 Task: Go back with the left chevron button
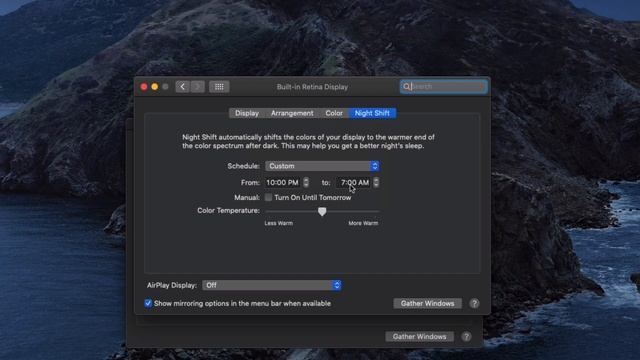point(182,87)
